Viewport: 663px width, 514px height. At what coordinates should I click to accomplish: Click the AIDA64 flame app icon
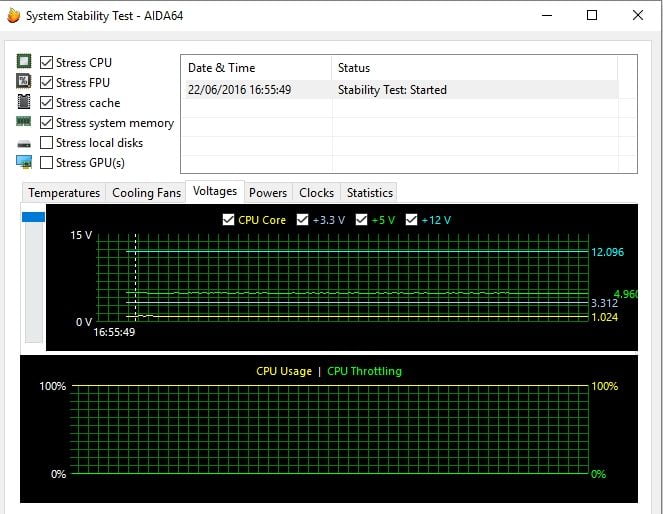14,16
